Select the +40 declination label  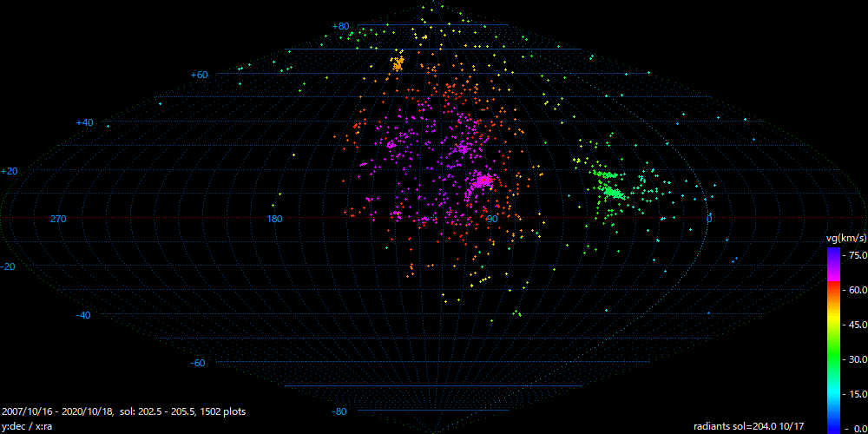pos(84,123)
